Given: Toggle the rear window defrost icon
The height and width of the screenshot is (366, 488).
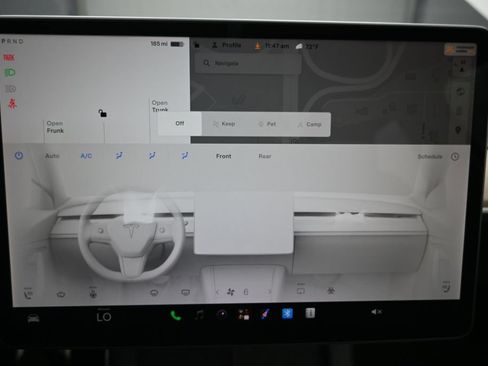Looking at the screenshot, I should pyautogui.click(x=185, y=292).
